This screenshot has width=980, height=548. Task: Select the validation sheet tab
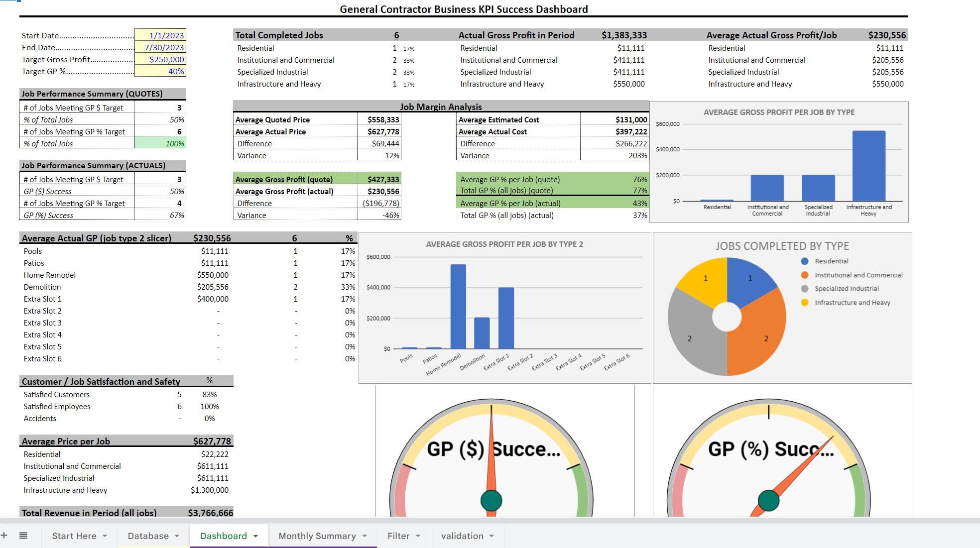coord(462,536)
